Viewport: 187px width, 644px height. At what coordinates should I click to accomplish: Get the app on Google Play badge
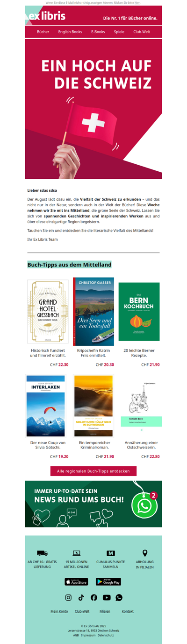click(x=108, y=581)
